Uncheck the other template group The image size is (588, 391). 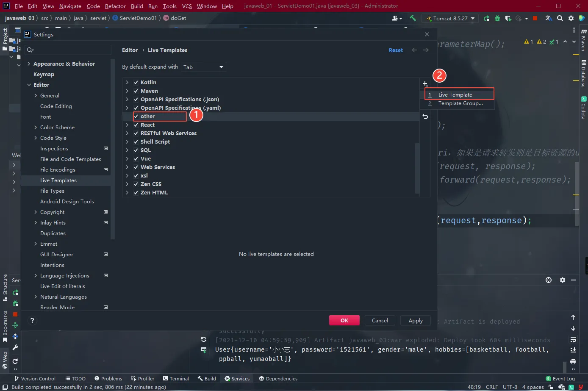click(x=136, y=116)
